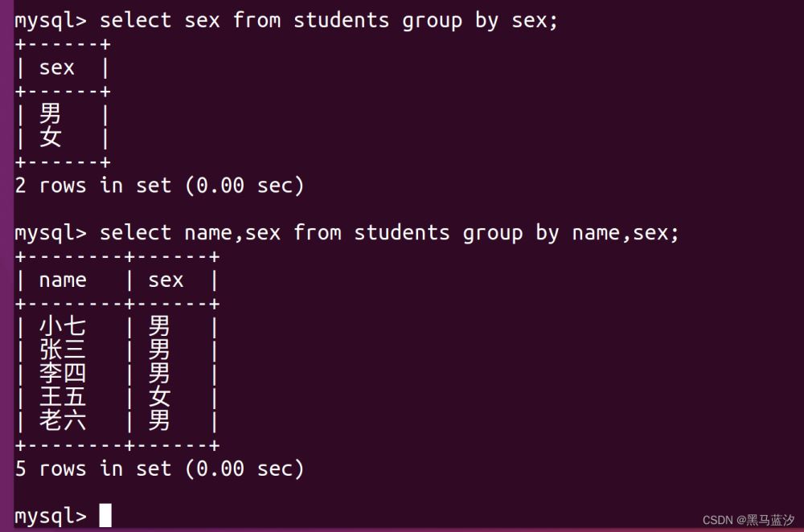804x532 pixels.
Task: Click the sex header in the first table
Action: [x=57, y=68]
